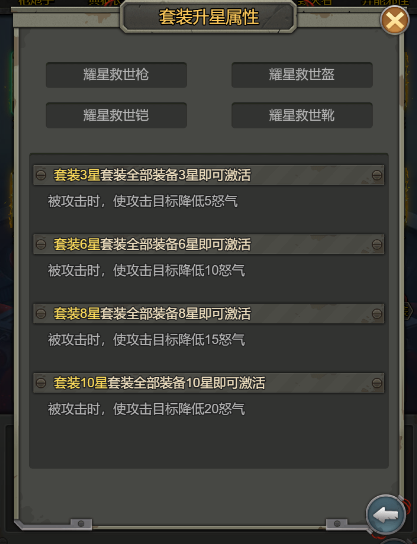The height and width of the screenshot is (544, 417).
Task: Click right screw icon on 套装3星 header
Action: point(377,175)
